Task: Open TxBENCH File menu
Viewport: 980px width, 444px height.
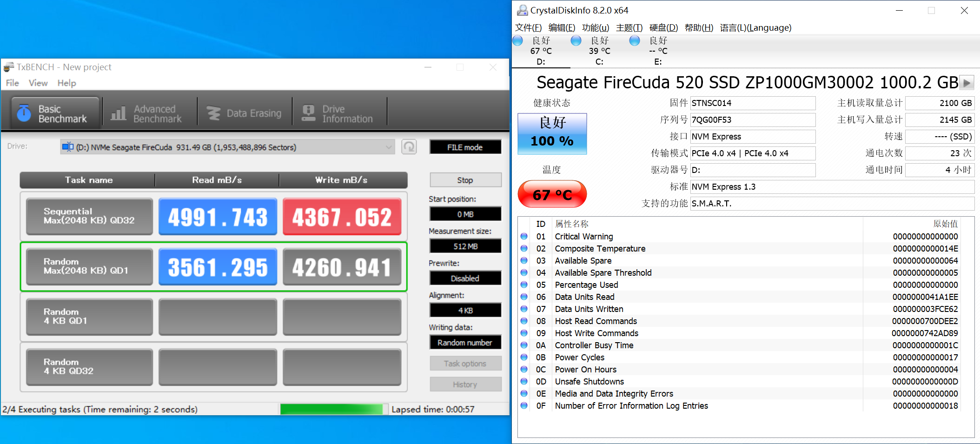Action: click(12, 83)
